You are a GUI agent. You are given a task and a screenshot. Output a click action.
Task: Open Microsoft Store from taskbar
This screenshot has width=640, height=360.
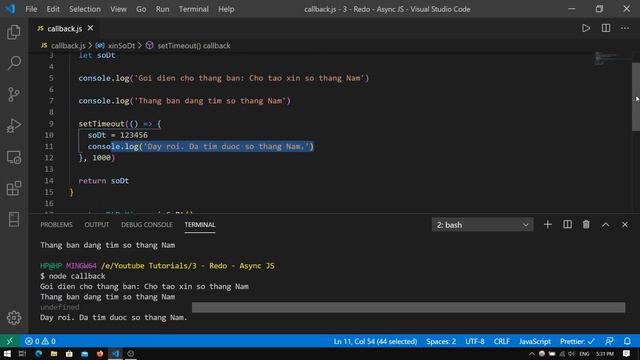pyautogui.click(x=69, y=353)
